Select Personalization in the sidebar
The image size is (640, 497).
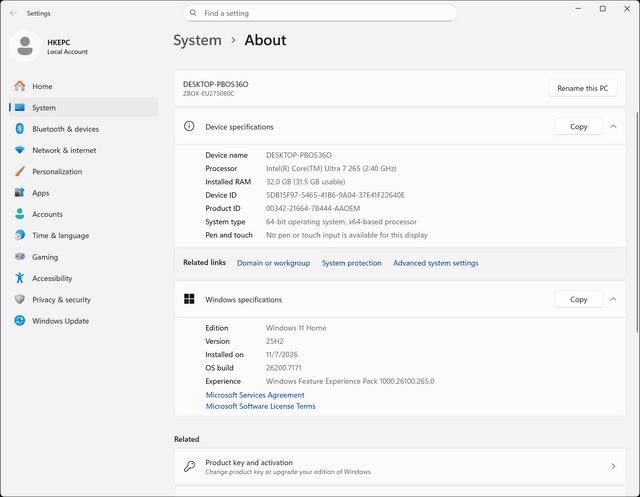[83, 171]
